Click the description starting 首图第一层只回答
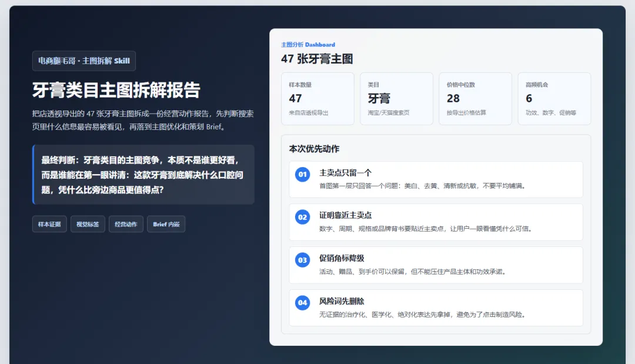This screenshot has height=364, width=635. point(423,186)
